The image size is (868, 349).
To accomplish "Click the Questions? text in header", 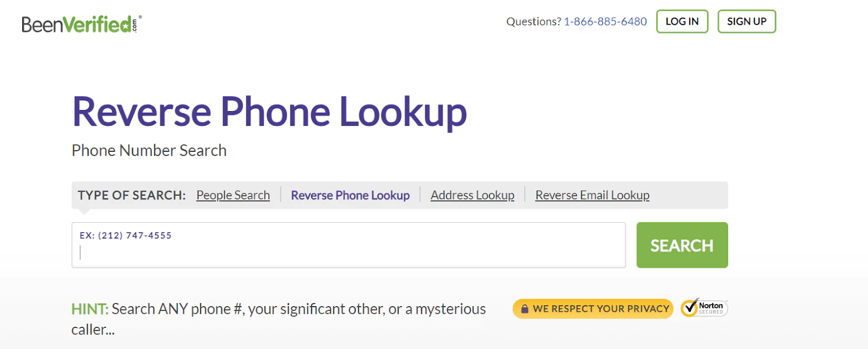I will click(x=534, y=22).
